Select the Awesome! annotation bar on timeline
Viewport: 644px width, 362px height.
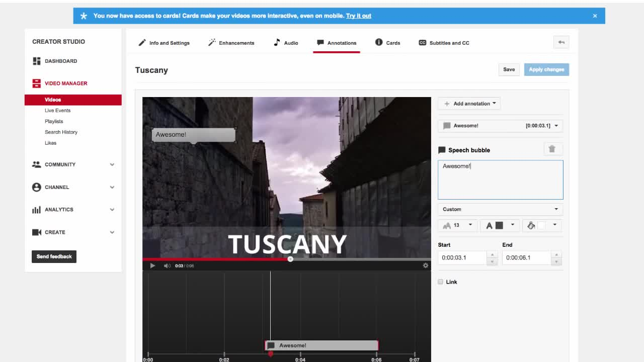[x=321, y=345]
